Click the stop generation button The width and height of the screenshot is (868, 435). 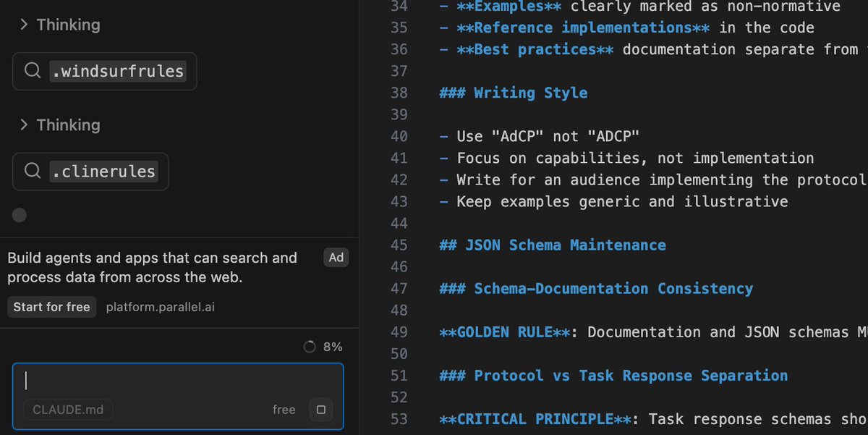pos(321,410)
